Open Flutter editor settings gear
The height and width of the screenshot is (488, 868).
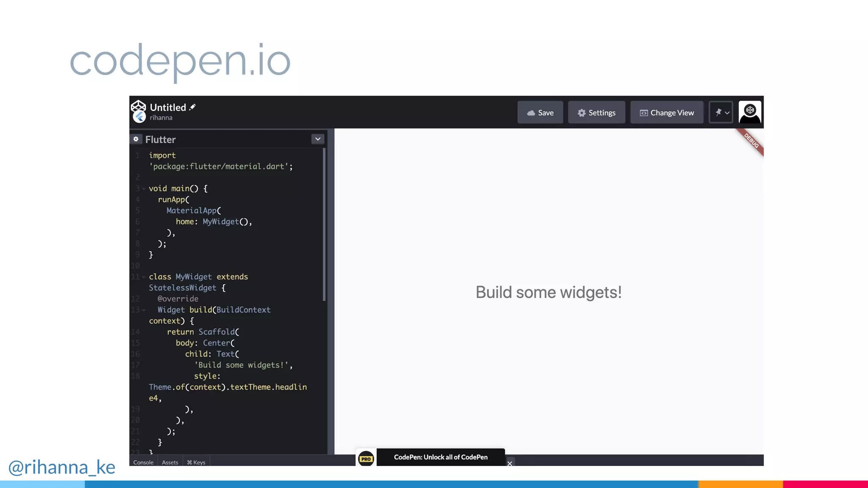pos(136,139)
